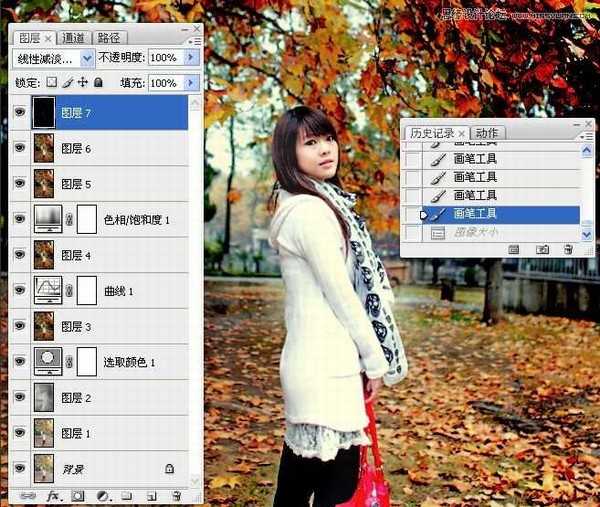Click link icon on 曲线 1 layer
The height and width of the screenshot is (507, 600).
point(69,290)
